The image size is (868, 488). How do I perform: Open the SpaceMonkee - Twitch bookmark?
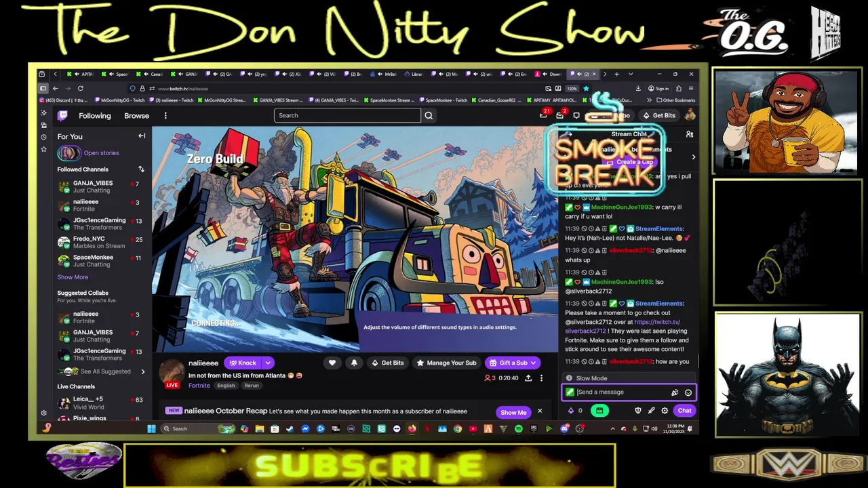443,100
